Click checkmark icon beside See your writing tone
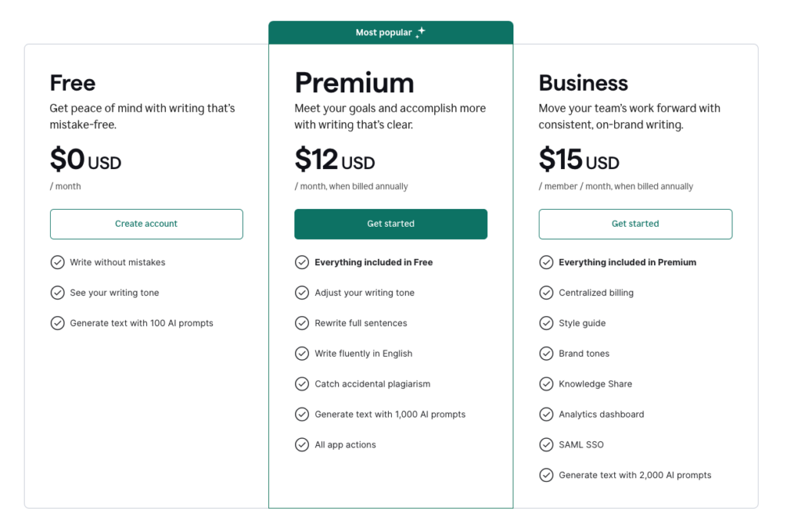The image size is (787, 532). 57,293
